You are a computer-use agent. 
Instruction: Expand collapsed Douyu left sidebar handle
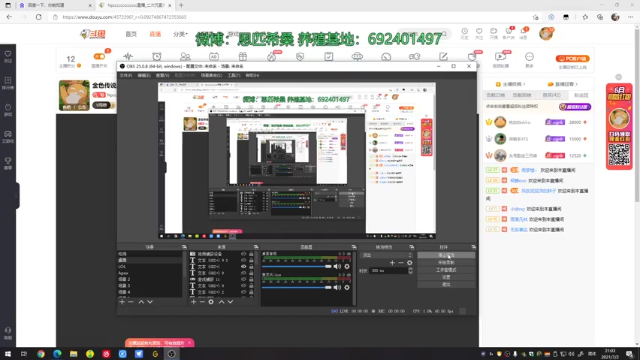(x=17, y=196)
